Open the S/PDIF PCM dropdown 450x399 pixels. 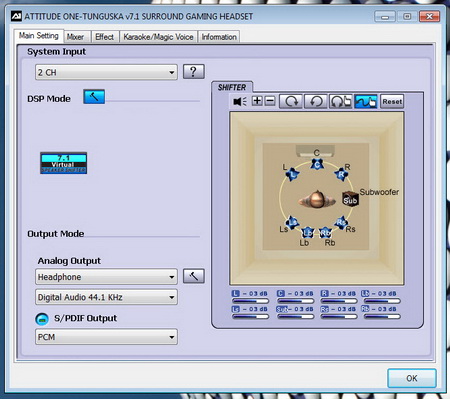tap(106, 337)
